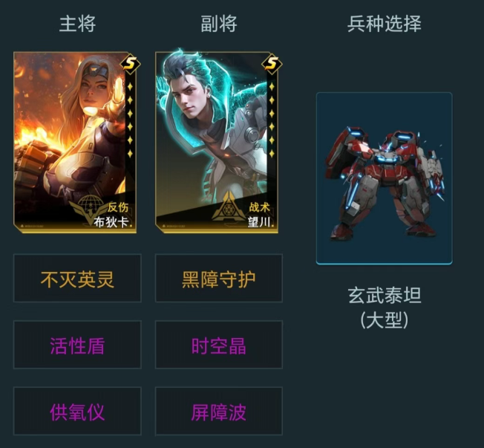Tap the triangle faction emblem on 望川
This screenshot has width=484, height=448.
coord(229,206)
